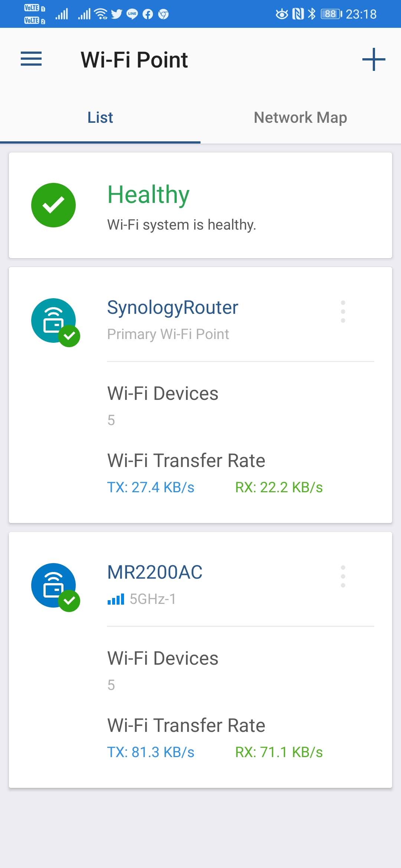The image size is (401, 868).
Task: Tap the green Healthy checkmark icon
Action: [53, 205]
